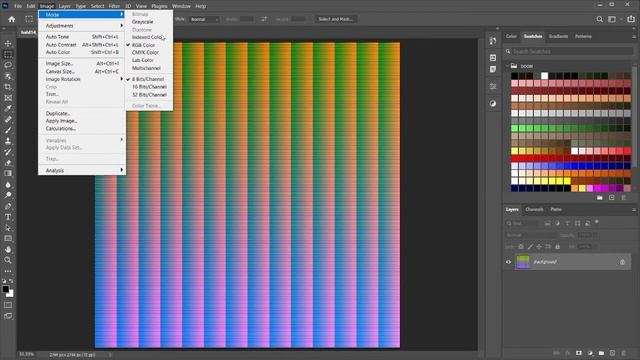Select the Eraser tool

pos(8,163)
